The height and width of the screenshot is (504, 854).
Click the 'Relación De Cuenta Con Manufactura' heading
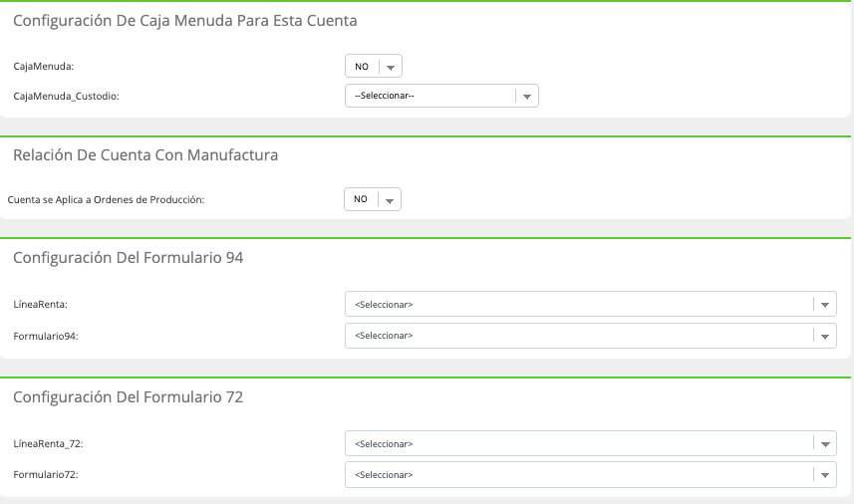pos(145,155)
